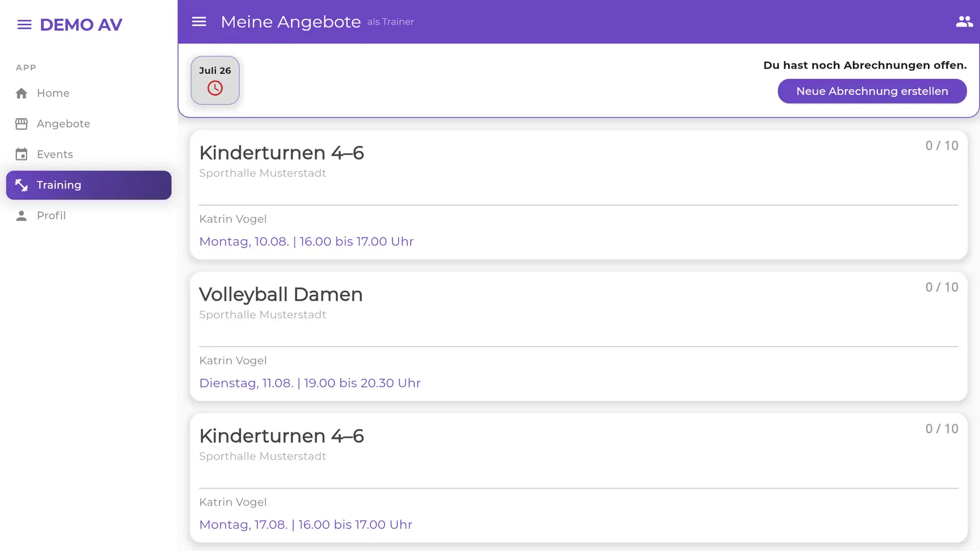Screen dimensions: 980x551
Task: Open the Volleyball Damen training card
Action: 578,337
